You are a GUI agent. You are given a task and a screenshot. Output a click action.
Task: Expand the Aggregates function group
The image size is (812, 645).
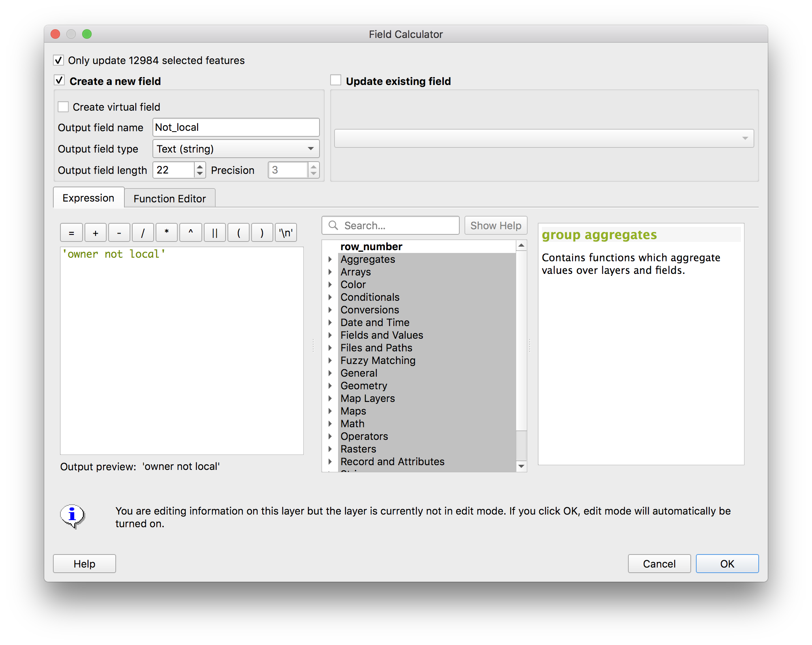pos(330,259)
